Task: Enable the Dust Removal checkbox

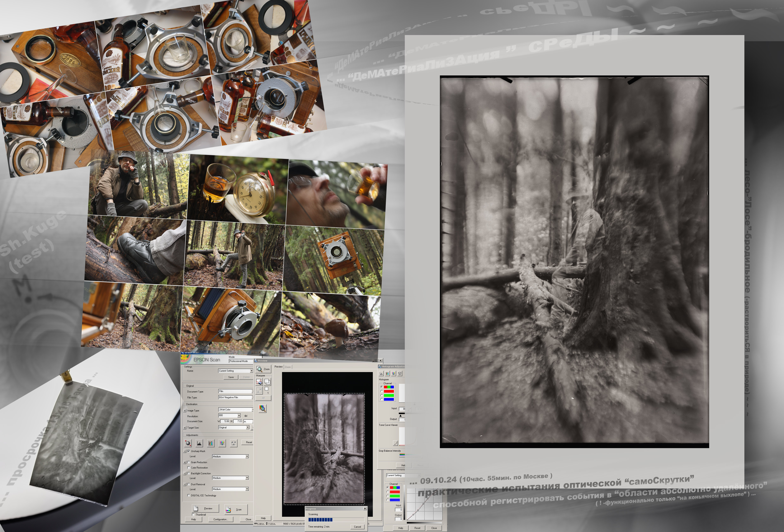Action: (189, 484)
